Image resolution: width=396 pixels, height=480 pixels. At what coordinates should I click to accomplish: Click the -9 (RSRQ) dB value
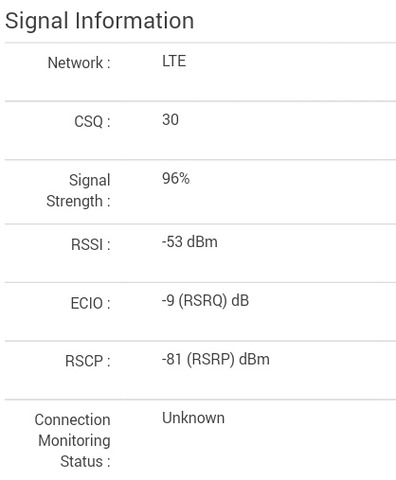pos(205,301)
